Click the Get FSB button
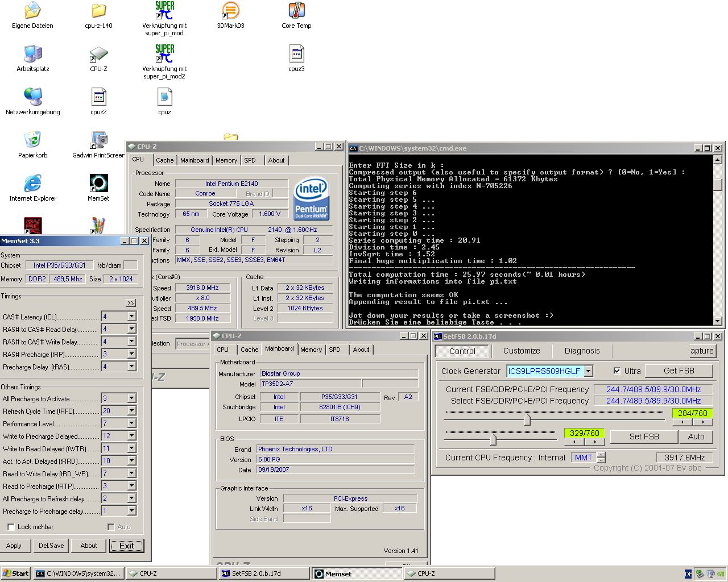This screenshot has width=728, height=582. [x=679, y=371]
